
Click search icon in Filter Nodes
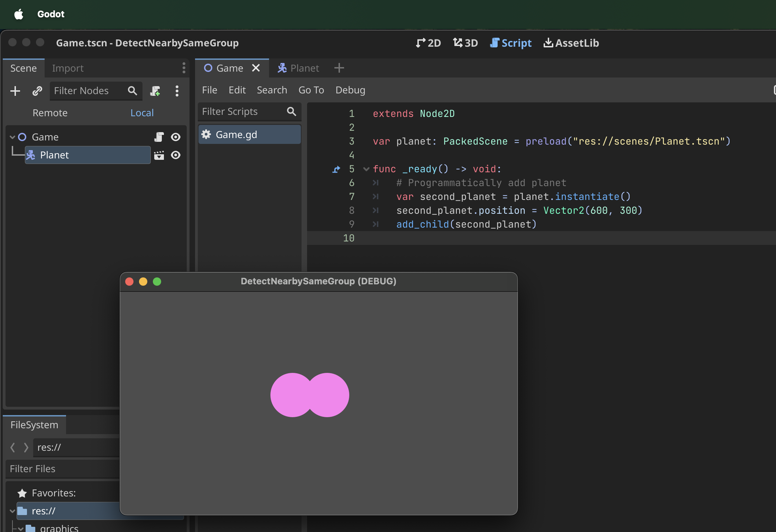coord(132,91)
